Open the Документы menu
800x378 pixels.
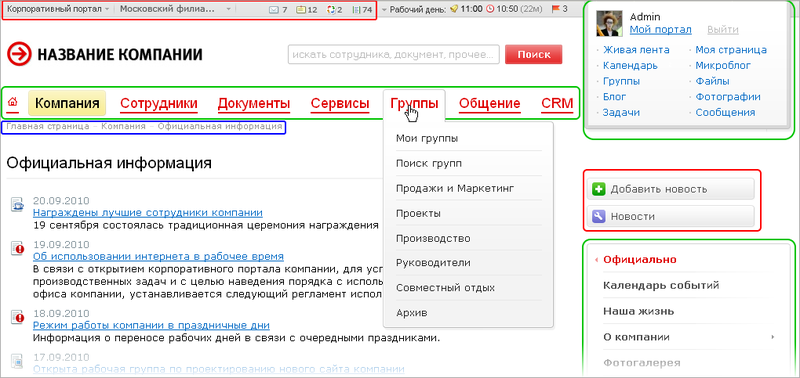[254, 104]
